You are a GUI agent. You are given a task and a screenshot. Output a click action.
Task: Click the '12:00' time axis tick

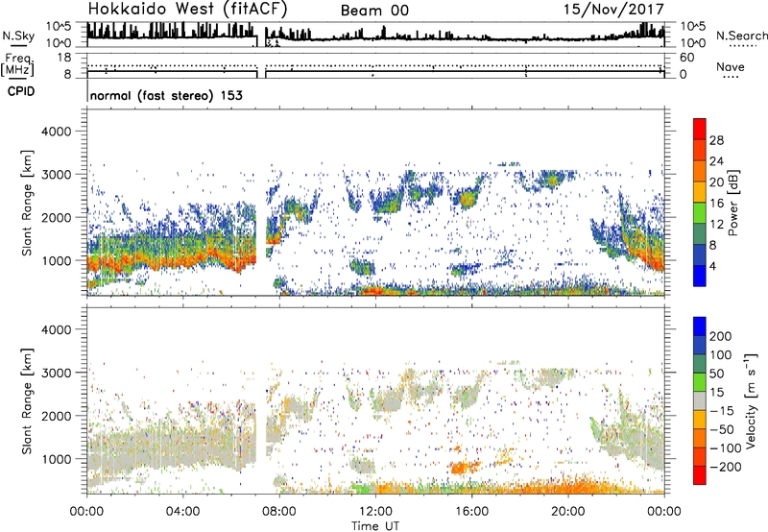[x=375, y=512]
